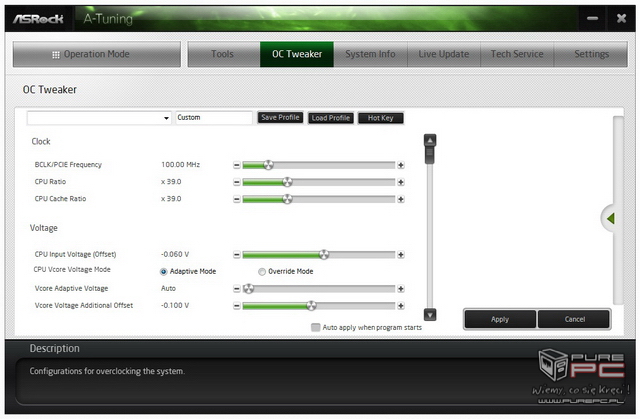Image resolution: width=640 pixels, height=419 pixels.
Task: Click the Vcore Adaptive Voltage Auto value
Action: [x=168, y=288]
